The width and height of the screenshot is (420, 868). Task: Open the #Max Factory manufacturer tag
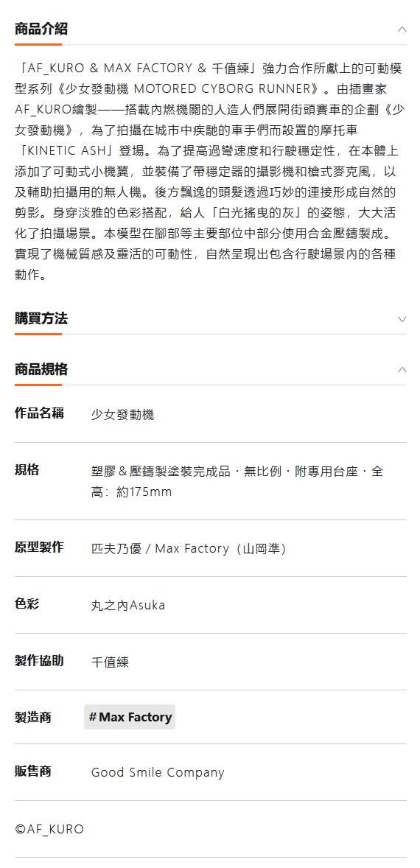click(x=130, y=717)
